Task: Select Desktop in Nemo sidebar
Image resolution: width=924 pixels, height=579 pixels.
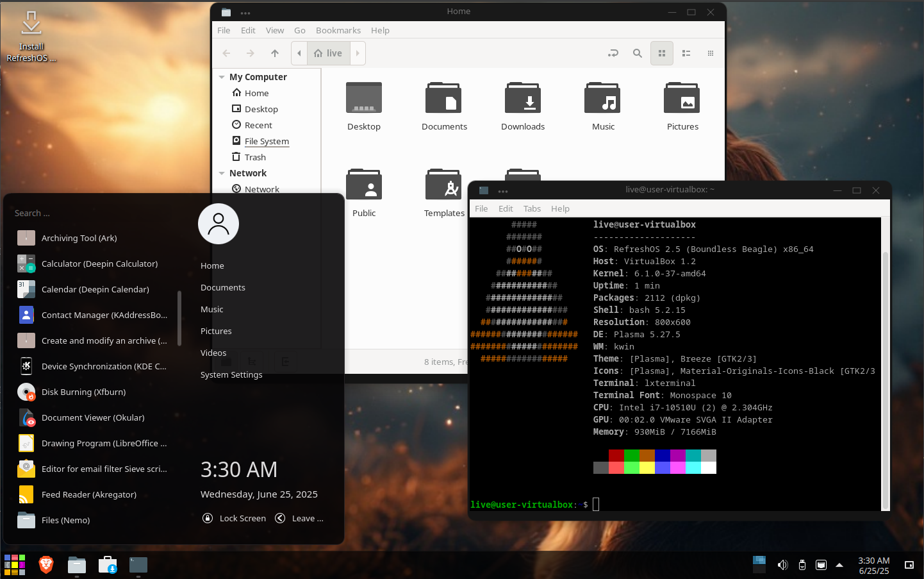Action: 261,109
